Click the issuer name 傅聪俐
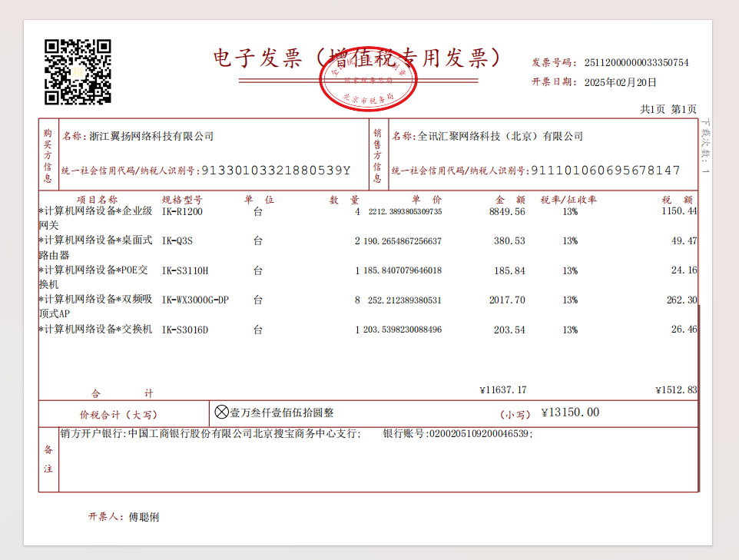739x560 pixels. tap(144, 517)
